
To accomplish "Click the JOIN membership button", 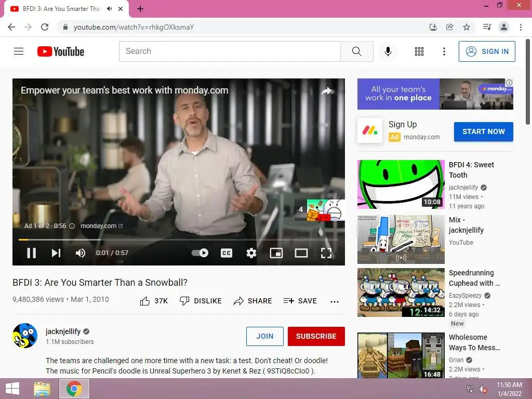I will (264, 336).
